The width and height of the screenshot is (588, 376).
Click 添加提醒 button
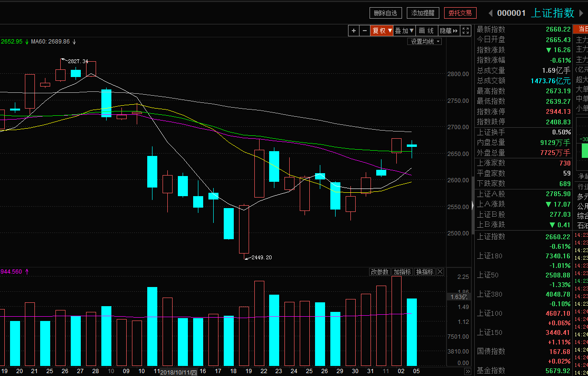click(423, 13)
